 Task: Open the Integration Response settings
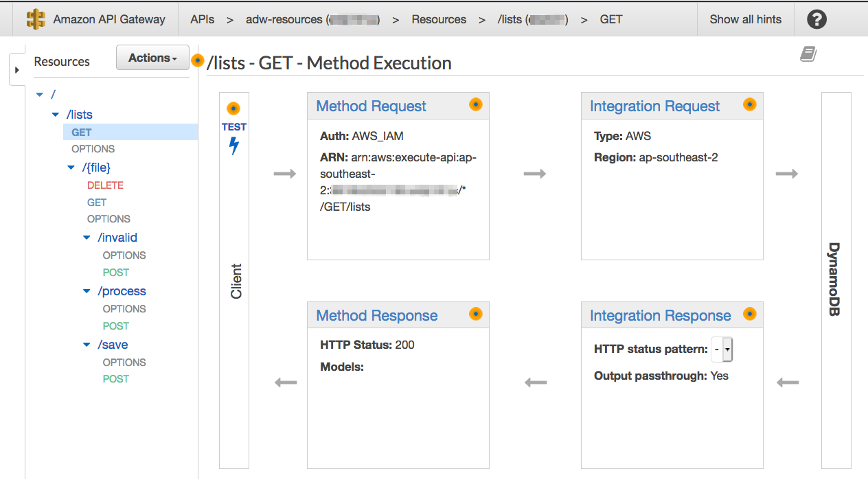[660, 316]
